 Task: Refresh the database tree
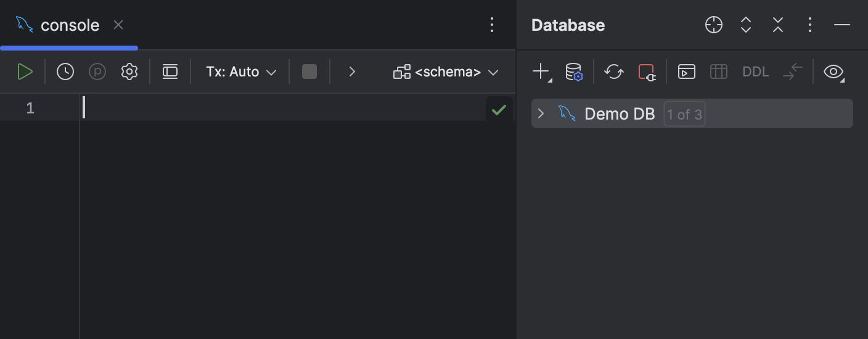[614, 72]
